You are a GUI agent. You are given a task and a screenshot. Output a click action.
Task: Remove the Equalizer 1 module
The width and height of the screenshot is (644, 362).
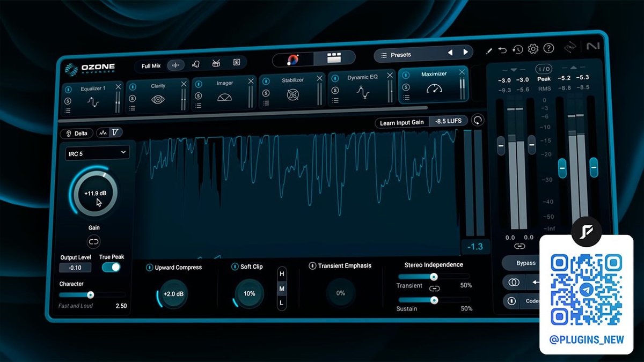118,87
